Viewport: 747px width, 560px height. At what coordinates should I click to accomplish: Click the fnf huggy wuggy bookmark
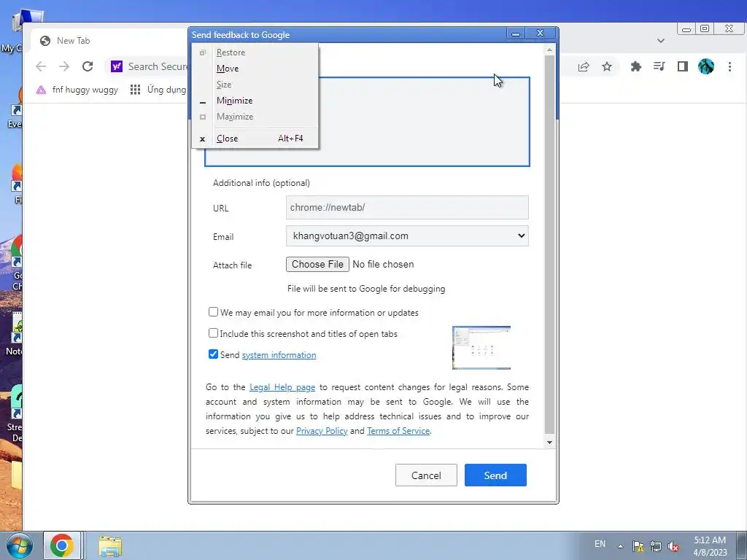point(77,90)
